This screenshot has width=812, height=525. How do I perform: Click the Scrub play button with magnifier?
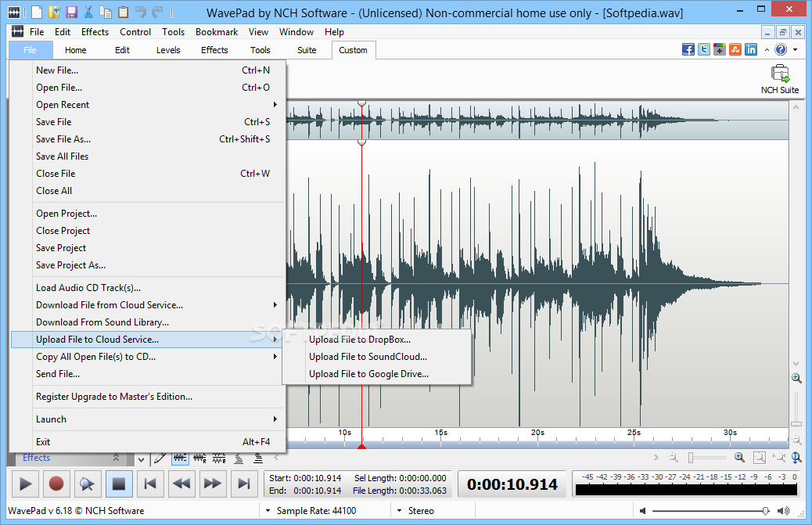coord(87,484)
